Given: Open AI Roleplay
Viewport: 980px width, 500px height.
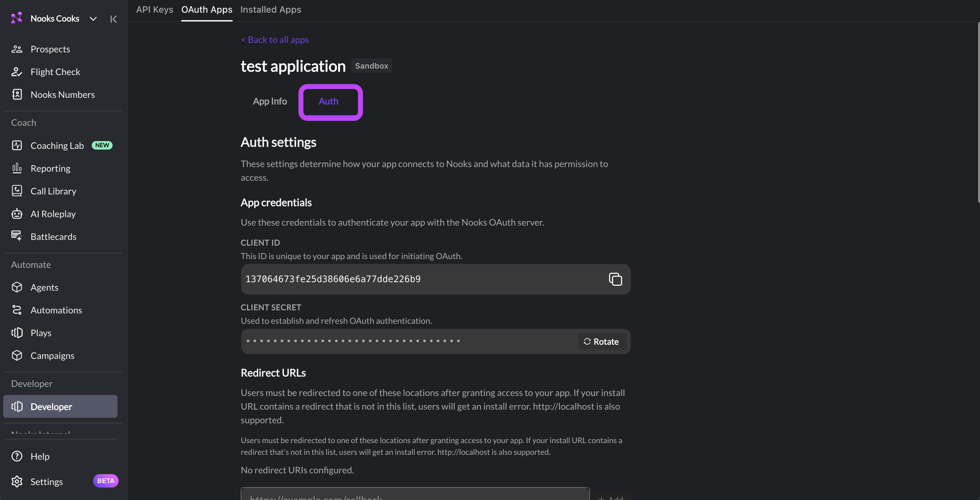Looking at the screenshot, I should pos(53,214).
